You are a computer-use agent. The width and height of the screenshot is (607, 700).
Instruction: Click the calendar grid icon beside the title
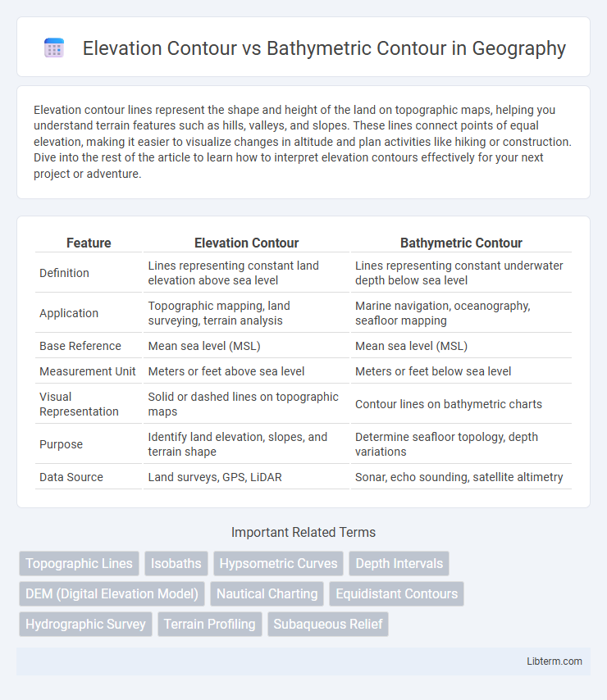[x=54, y=48]
